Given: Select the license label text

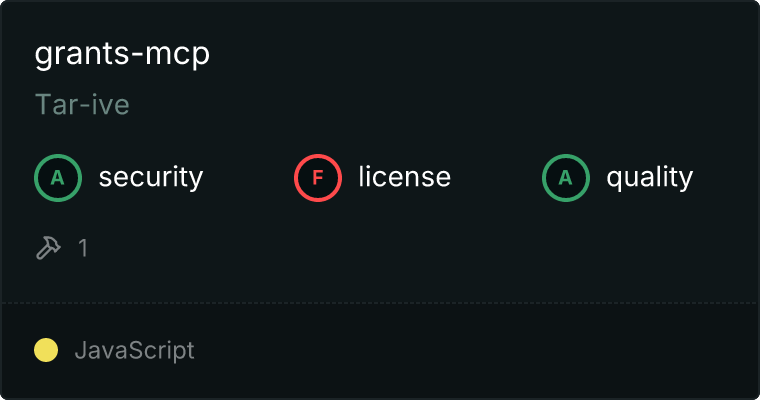Looking at the screenshot, I should (405, 177).
